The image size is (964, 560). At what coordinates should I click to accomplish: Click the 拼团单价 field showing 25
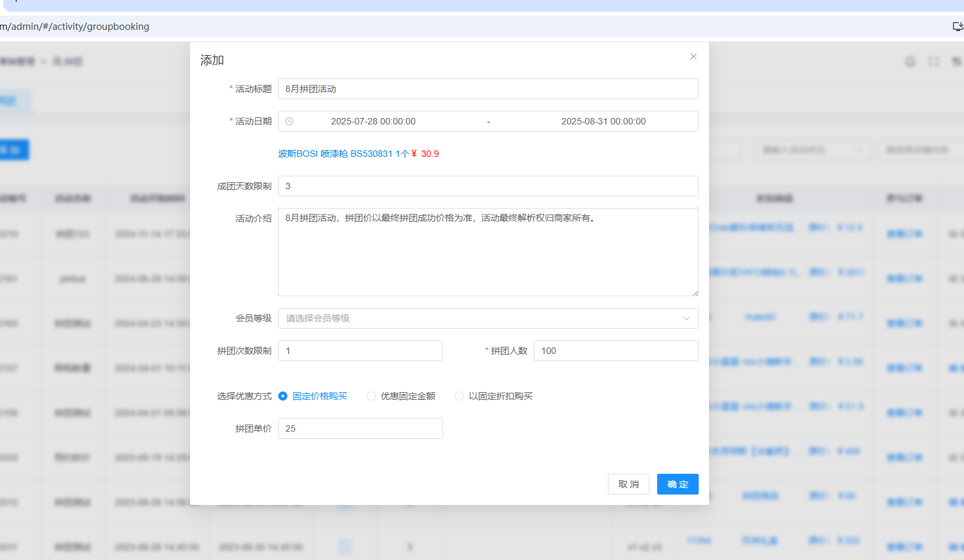360,428
